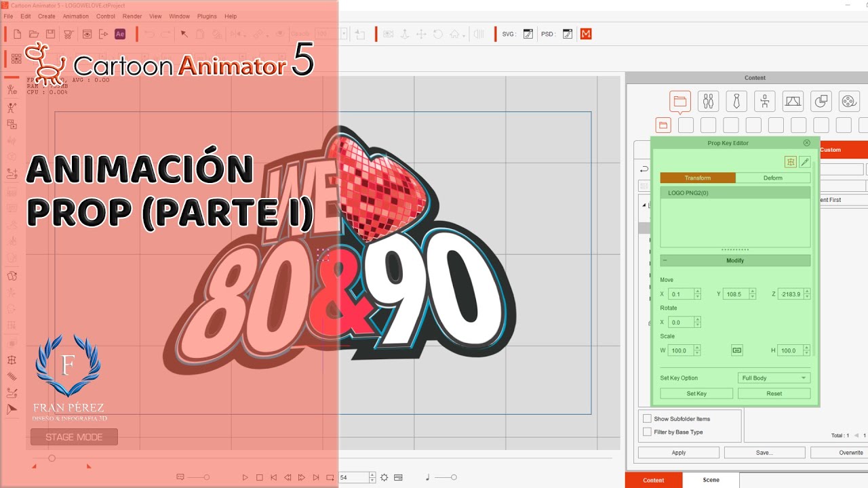Click the Scale H value stepper

point(807,350)
